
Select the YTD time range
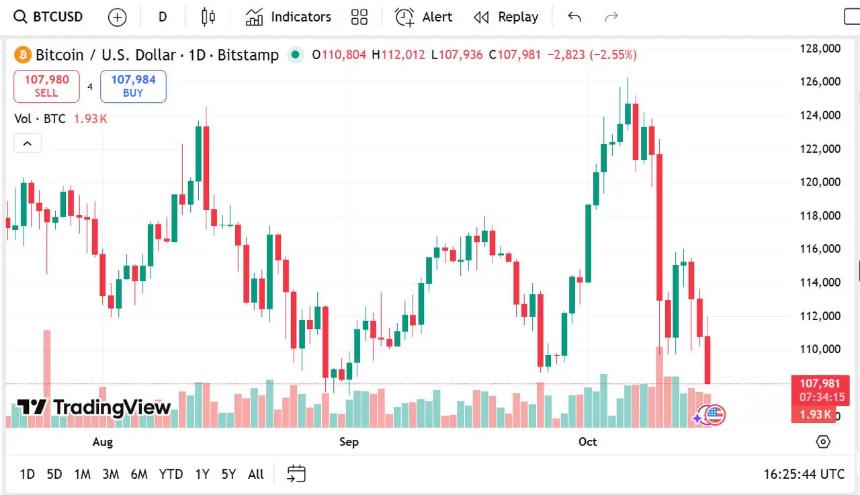point(171,474)
